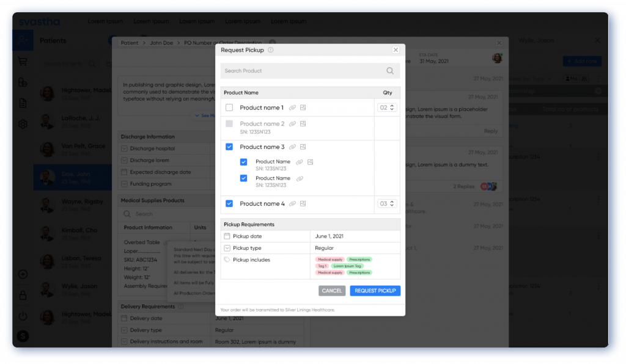626x364 pixels.
Task: Open the settings gear in the sidebar
Action: click(23, 124)
